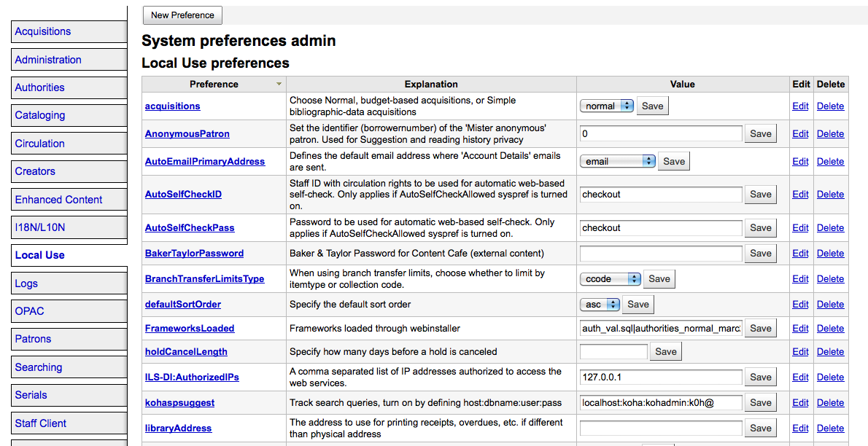Click the FrameworksLoaded preference name
This screenshot has width=868, height=446.
point(190,329)
